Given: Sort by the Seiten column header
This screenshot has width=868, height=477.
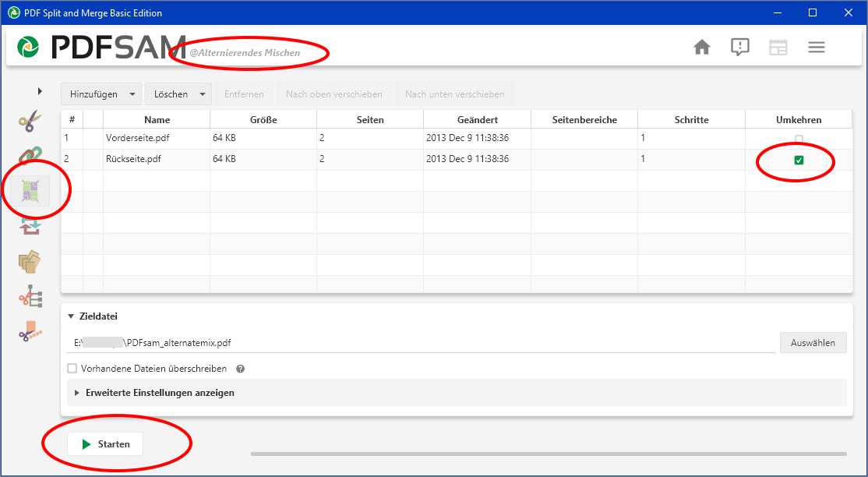Looking at the screenshot, I should click(x=370, y=120).
